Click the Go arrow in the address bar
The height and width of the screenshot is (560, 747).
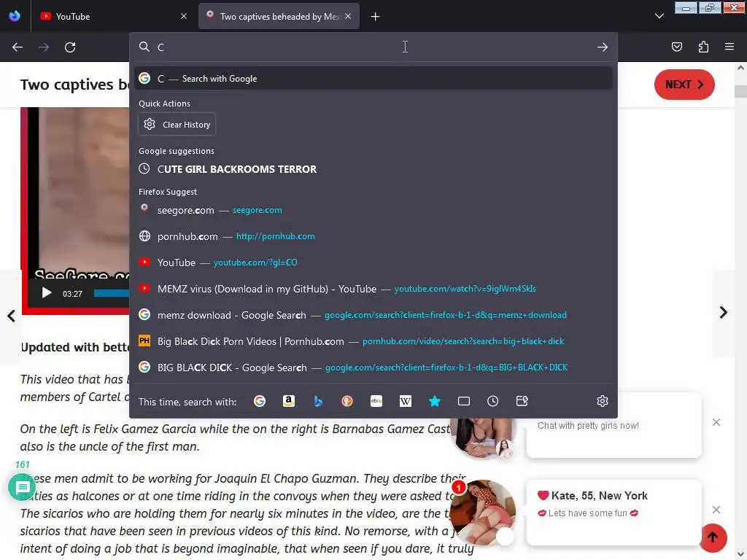(603, 47)
